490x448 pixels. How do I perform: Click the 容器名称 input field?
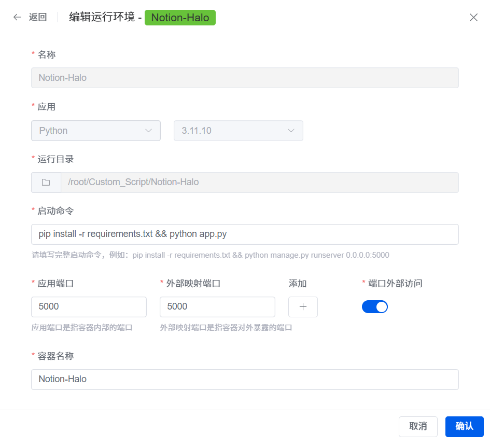(245, 379)
